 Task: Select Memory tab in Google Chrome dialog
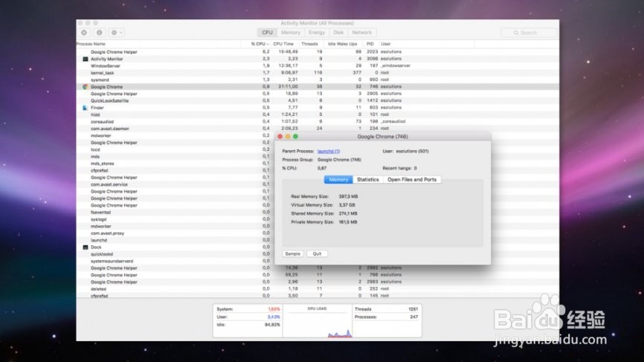coord(338,179)
